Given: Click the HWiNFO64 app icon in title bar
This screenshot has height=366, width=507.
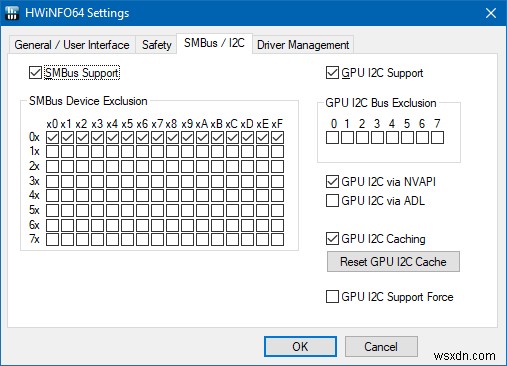Looking at the screenshot, I should pyautogui.click(x=12, y=13).
